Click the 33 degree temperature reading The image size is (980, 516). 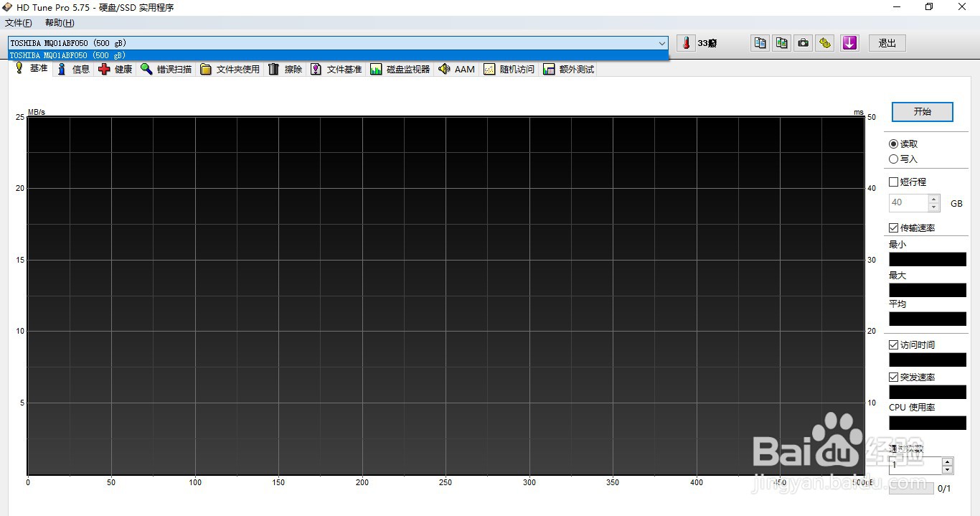click(x=707, y=43)
